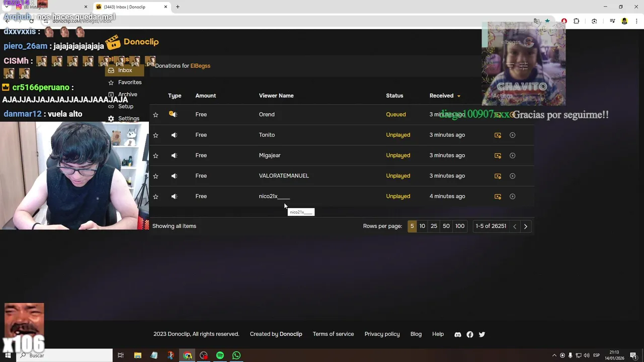Click the type icon in Orend row
Viewport: 644px width, 362px height.
coord(173,114)
